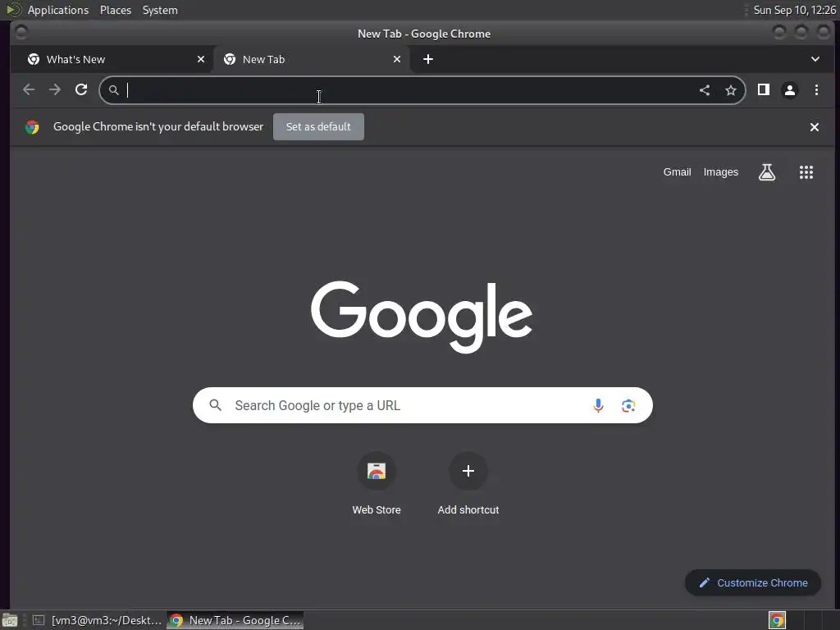Open the side panel
The width and height of the screenshot is (840, 630).
[x=764, y=89]
